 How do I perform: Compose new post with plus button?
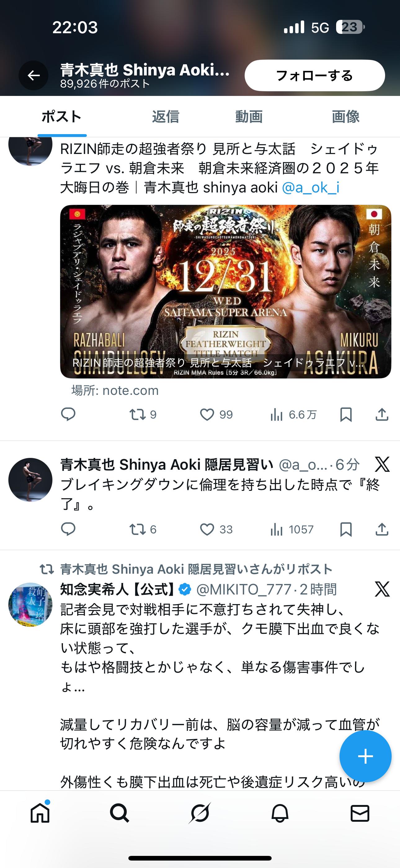pyautogui.click(x=365, y=756)
